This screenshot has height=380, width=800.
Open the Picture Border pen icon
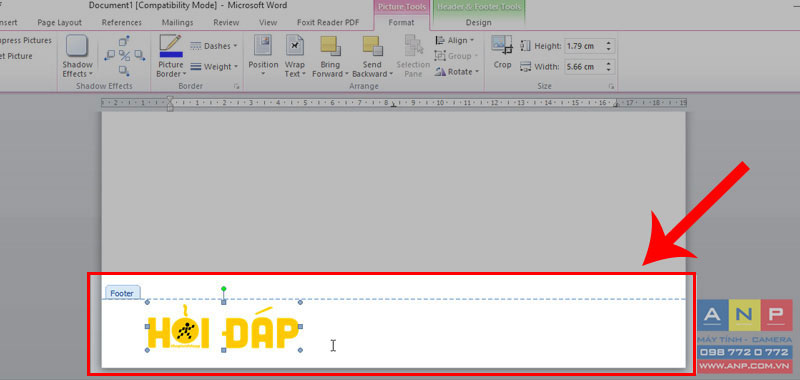click(171, 42)
